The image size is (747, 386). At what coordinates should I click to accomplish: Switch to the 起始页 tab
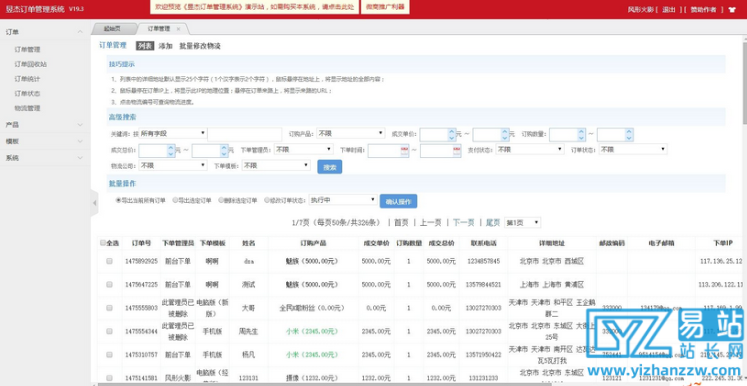112,29
